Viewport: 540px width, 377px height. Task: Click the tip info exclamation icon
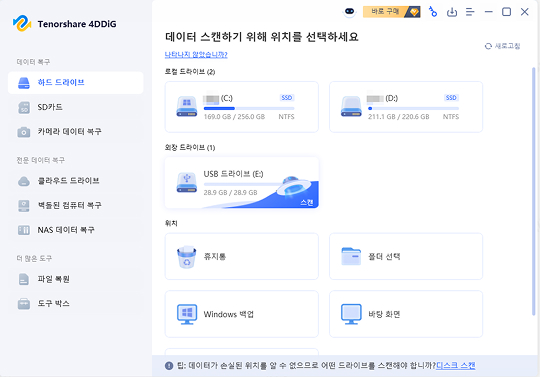click(x=169, y=366)
